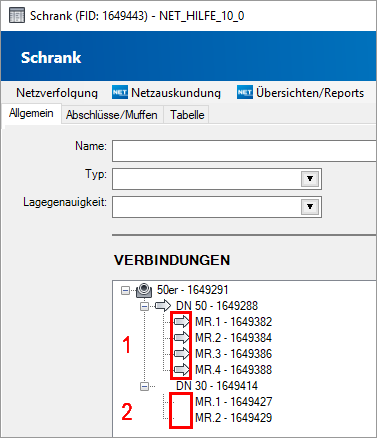Viewport: 377px width, 438px height.
Task: Click into the Name input field
Action: (x=244, y=151)
